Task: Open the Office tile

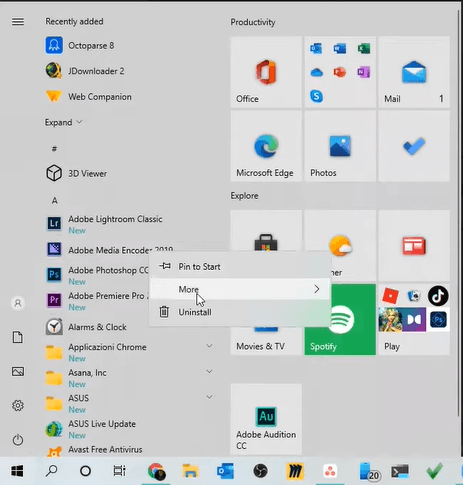Action: [266, 72]
